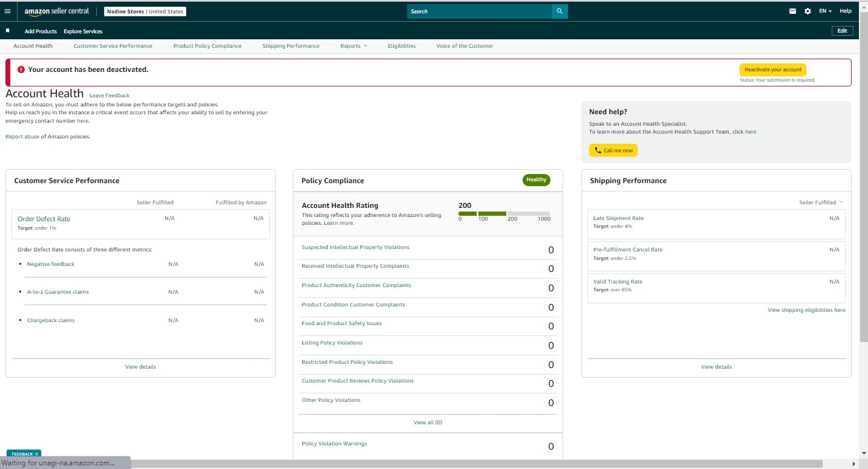Open the Help link in header
Screen dimensions: 868x469
846,11
